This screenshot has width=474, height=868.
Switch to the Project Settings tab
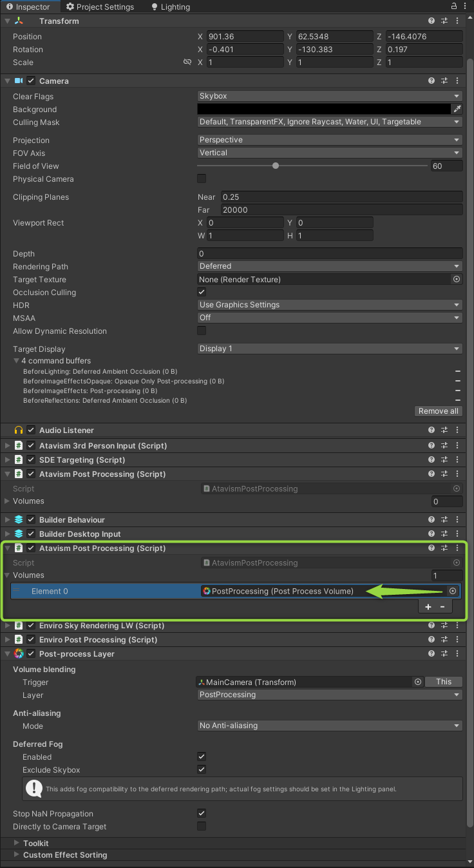(100, 7)
